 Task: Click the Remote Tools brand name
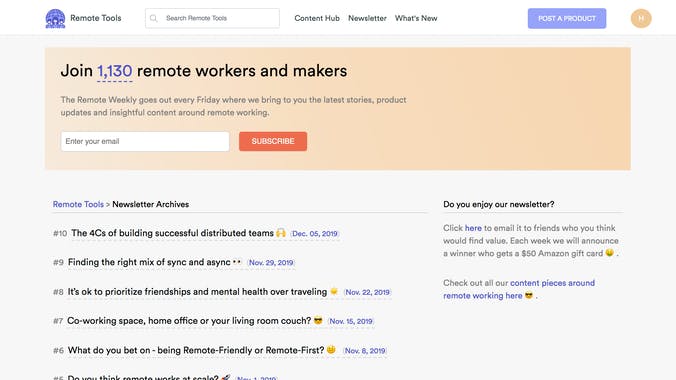pos(96,18)
